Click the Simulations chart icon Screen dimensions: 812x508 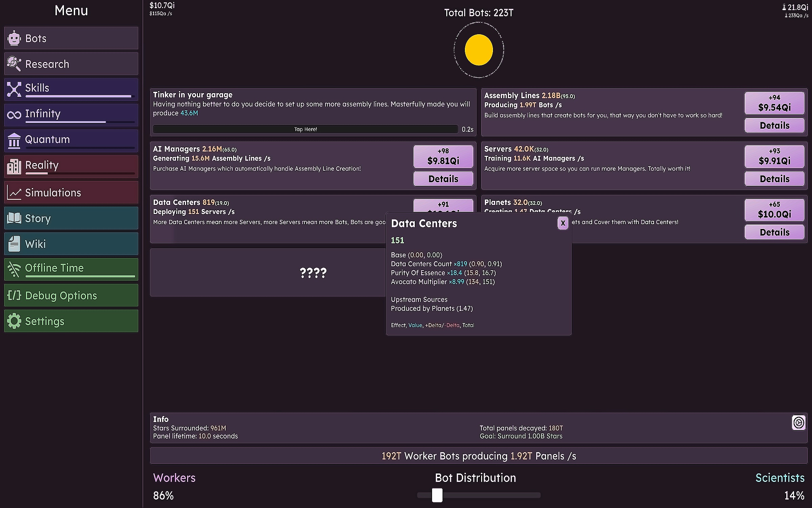tap(14, 193)
